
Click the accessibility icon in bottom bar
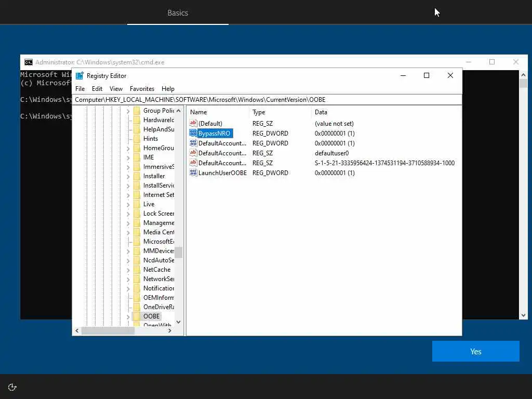pos(12,387)
